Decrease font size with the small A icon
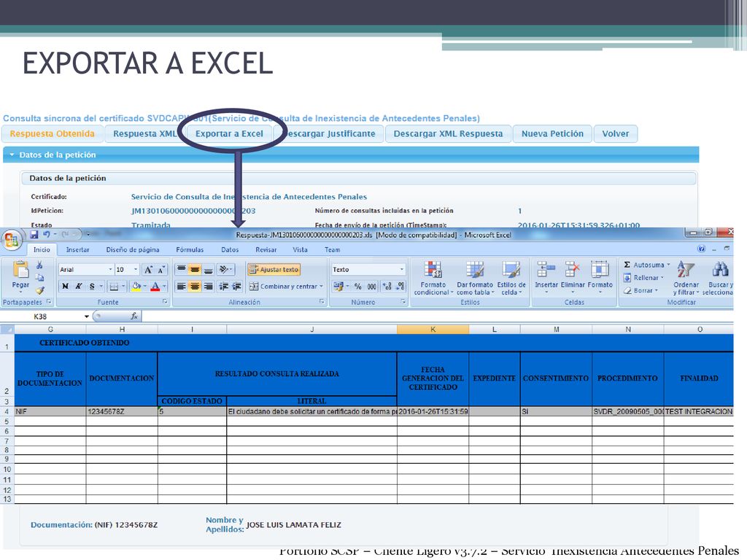Image resolution: width=747 pixels, height=560 pixels. [x=161, y=270]
